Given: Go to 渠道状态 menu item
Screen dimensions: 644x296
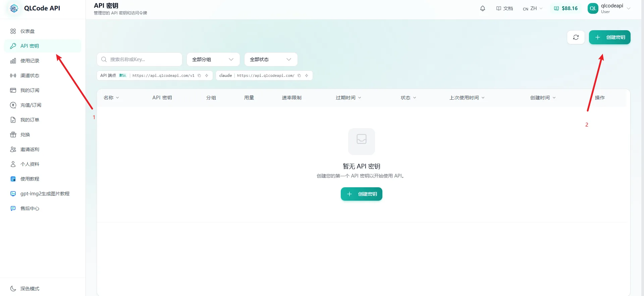Looking at the screenshot, I should pos(43,76).
